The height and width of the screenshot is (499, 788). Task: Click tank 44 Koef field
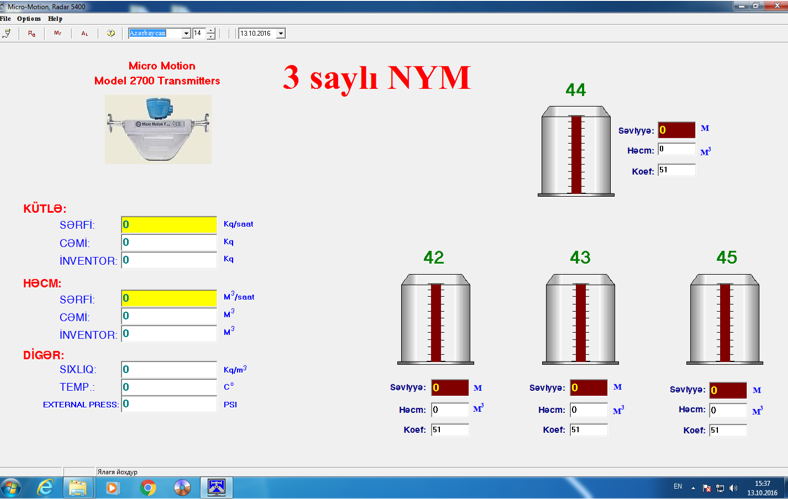tap(676, 170)
